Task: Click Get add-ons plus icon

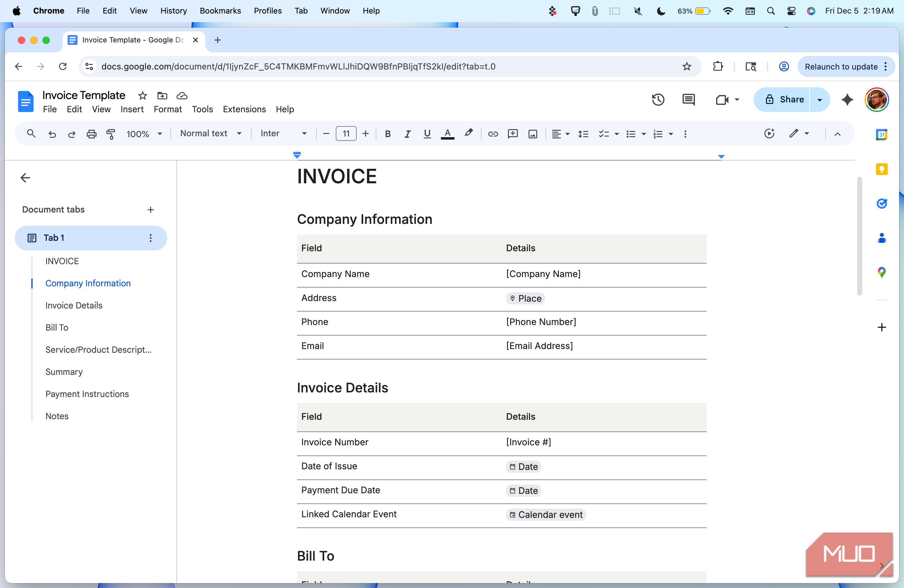Action: [881, 327]
